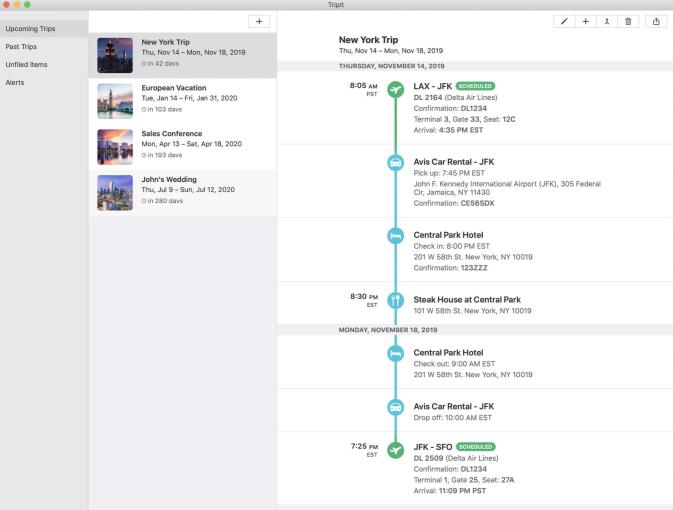Select the New York Trip thumbnail
673x510 pixels.
pyautogui.click(x=115, y=55)
